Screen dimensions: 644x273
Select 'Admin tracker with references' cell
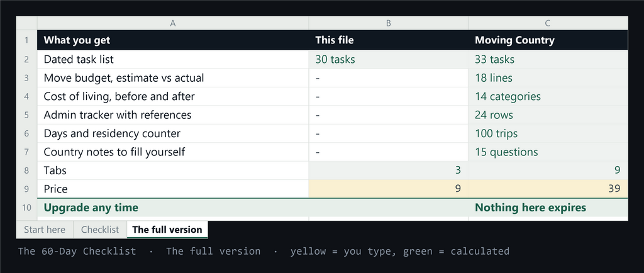point(173,115)
